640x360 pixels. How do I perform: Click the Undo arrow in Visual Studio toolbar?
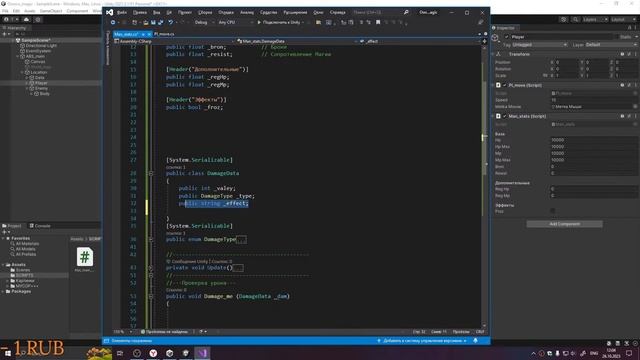tap(171, 22)
